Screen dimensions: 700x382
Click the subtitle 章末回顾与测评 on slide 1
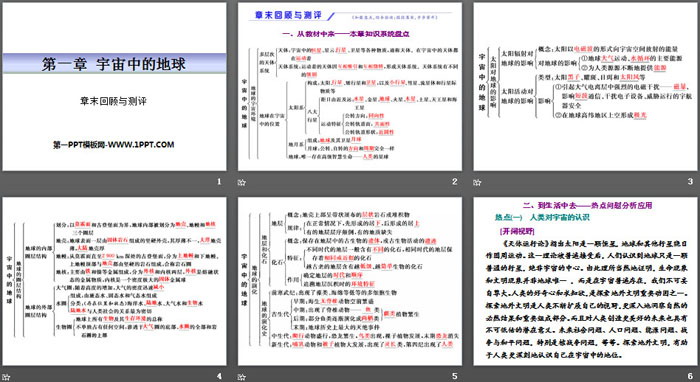(113, 101)
